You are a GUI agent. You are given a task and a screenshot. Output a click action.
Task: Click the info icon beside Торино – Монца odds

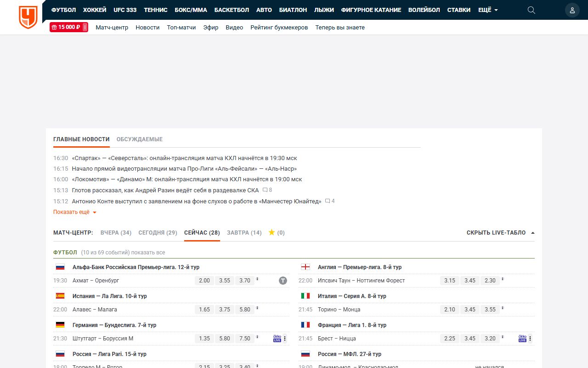click(503, 308)
